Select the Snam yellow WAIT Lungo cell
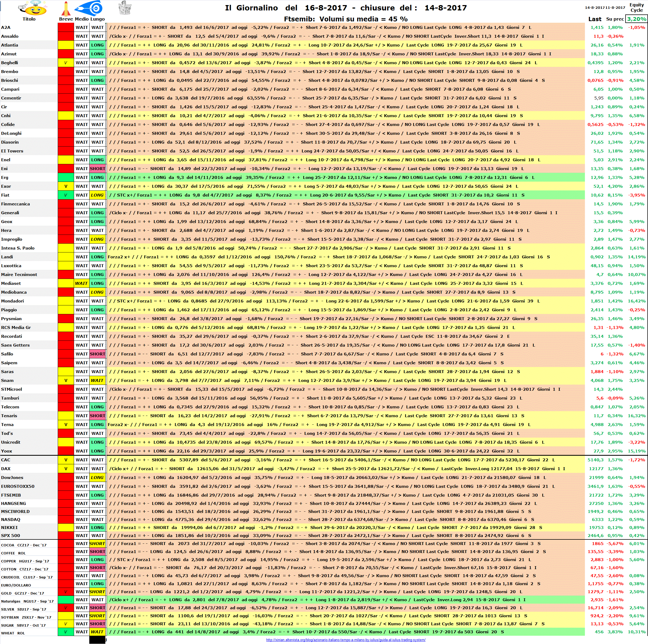The height and width of the screenshot is (644, 648). click(x=98, y=381)
